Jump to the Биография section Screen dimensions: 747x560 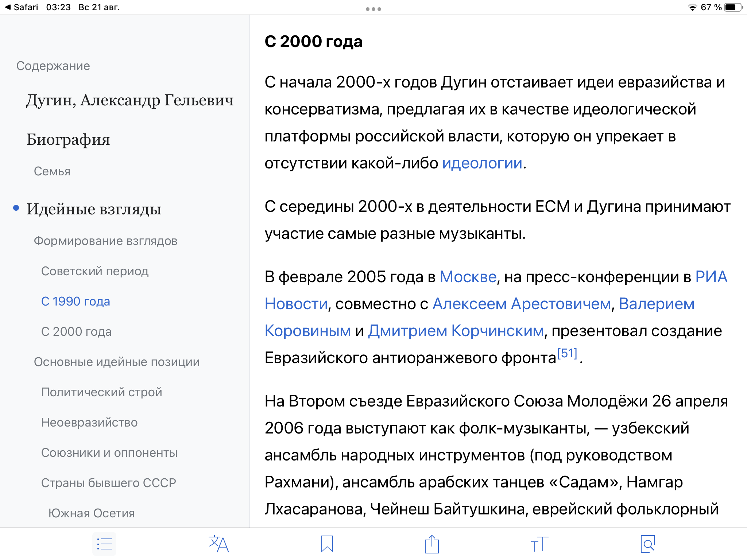(68, 140)
